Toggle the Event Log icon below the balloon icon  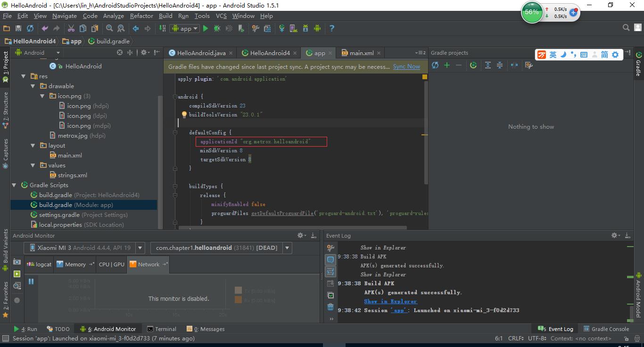(x=330, y=272)
